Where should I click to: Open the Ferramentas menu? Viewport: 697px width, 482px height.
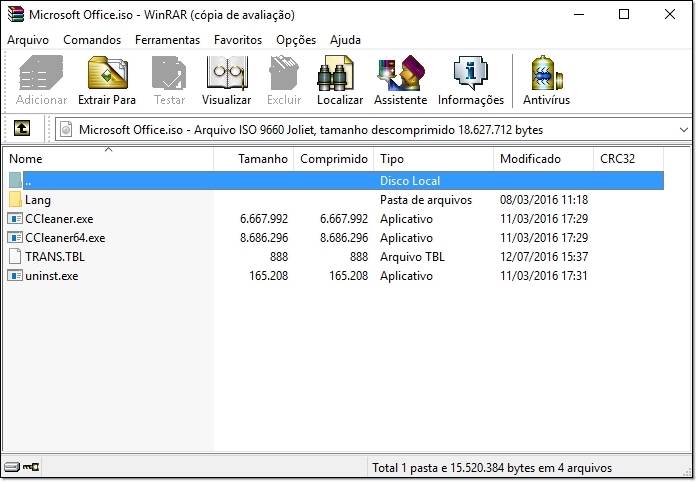coord(168,40)
